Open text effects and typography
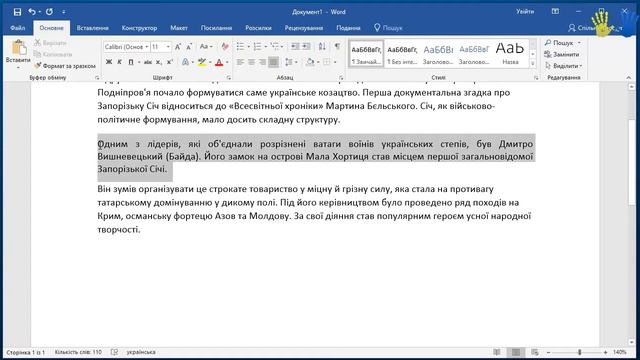 pyautogui.click(x=185, y=62)
